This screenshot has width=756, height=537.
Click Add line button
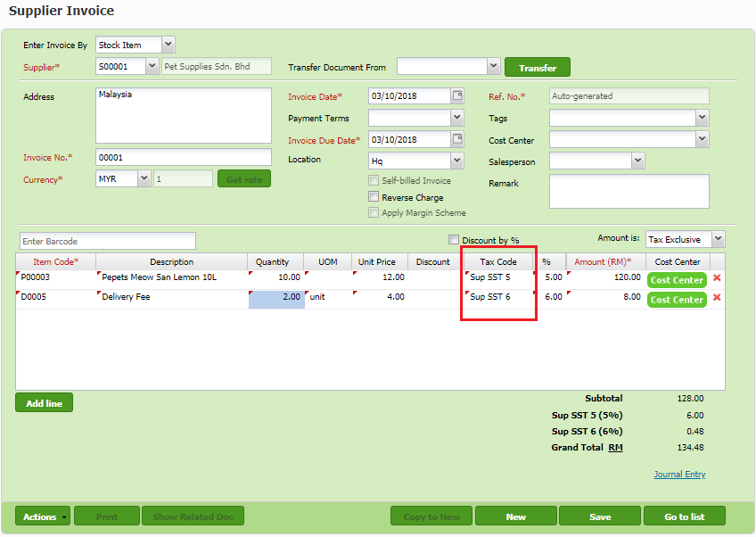coord(44,403)
